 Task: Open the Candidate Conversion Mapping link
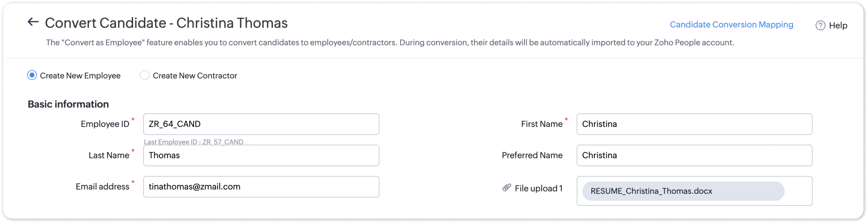pos(731,25)
